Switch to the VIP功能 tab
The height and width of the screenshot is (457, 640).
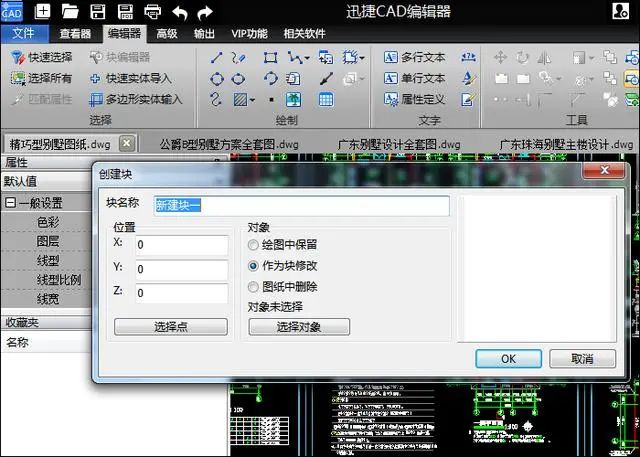pos(249,33)
